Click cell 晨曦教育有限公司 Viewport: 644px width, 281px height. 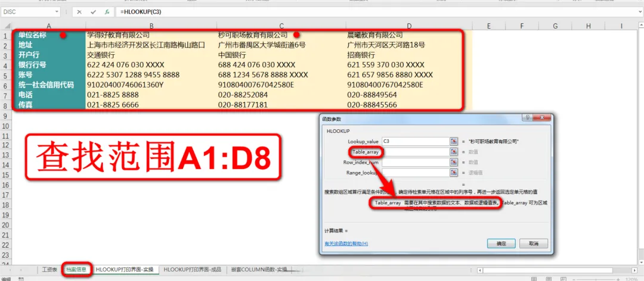pos(408,35)
